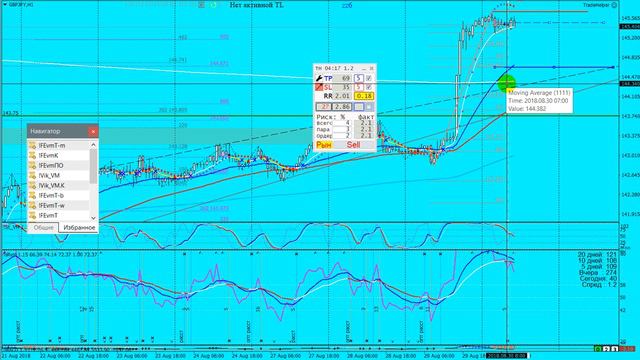Click the Moving Average (1111) tooltip
The height and width of the screenshot is (360, 640).
pyautogui.click(x=539, y=100)
